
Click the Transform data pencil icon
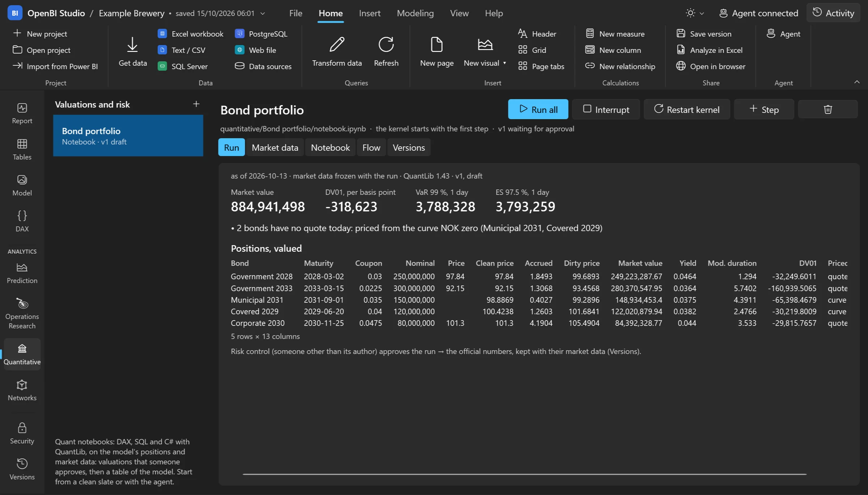click(x=337, y=45)
